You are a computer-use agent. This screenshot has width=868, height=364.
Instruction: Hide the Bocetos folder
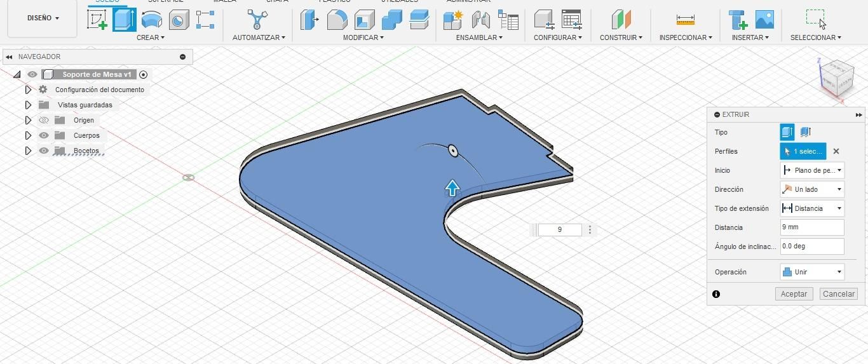click(44, 151)
